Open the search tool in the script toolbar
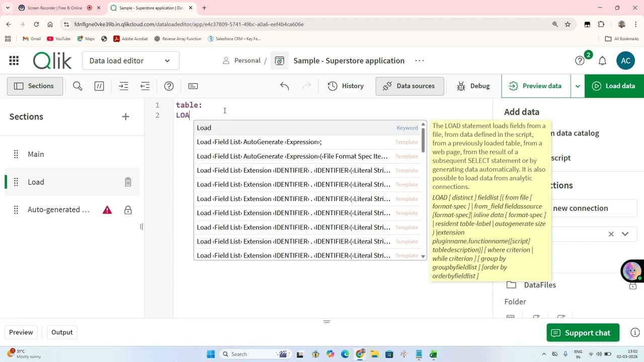 click(x=77, y=86)
